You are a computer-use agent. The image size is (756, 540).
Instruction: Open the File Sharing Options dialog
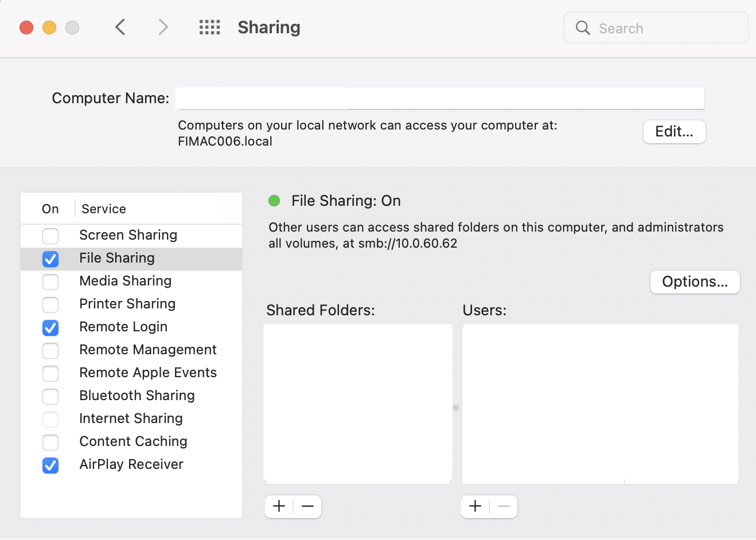click(695, 282)
